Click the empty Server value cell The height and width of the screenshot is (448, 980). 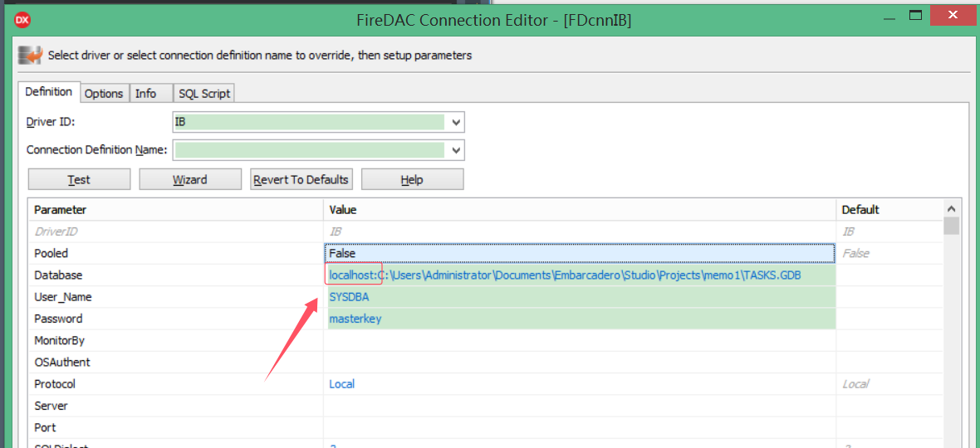(580, 407)
